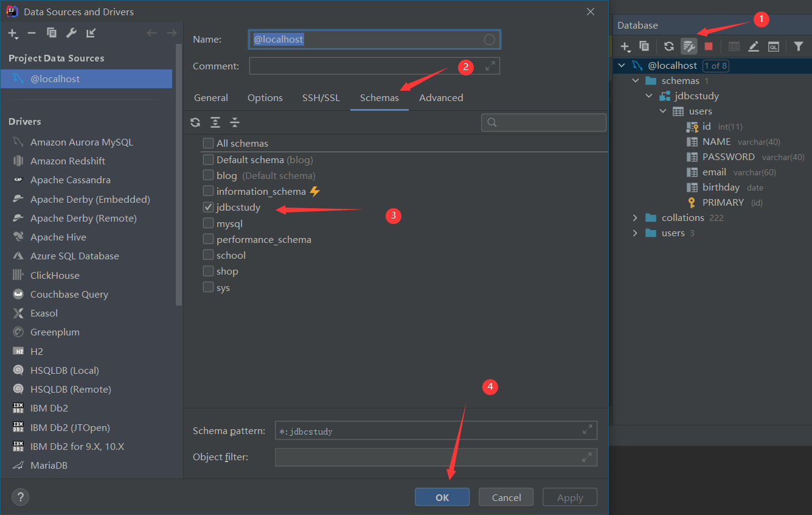This screenshot has width=812, height=515.
Task: Collapse the schemas node in Database tree
Action: pos(636,80)
